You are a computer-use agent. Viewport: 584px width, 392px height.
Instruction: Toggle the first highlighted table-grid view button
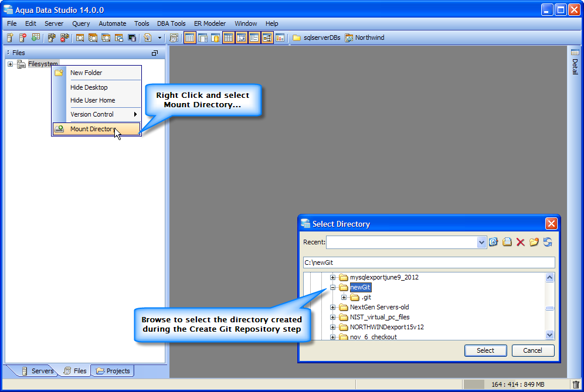[x=189, y=38]
